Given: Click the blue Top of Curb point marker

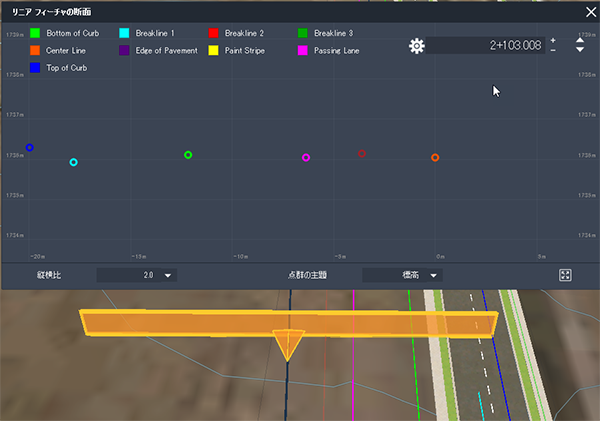Looking at the screenshot, I should tap(29, 147).
